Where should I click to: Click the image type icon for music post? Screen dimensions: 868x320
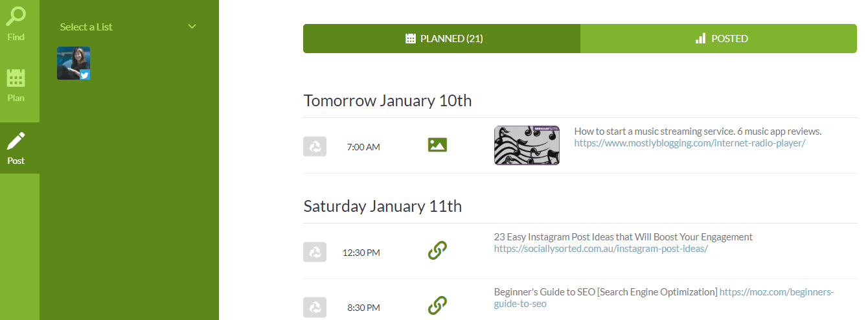[x=438, y=145]
